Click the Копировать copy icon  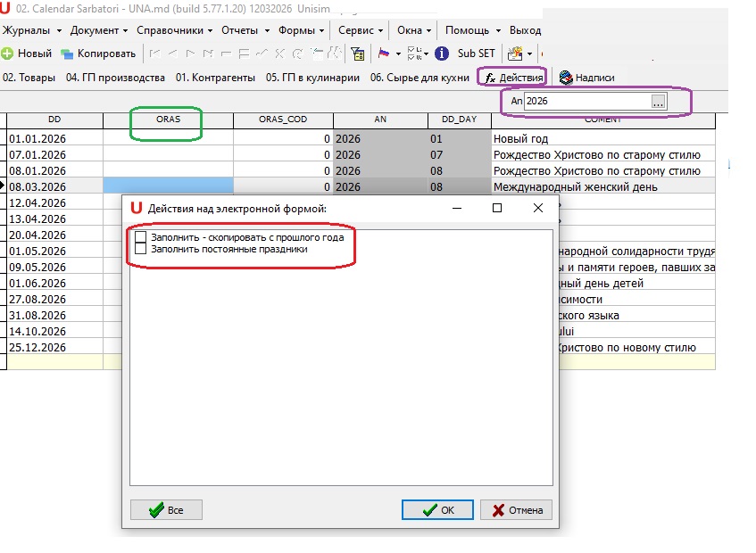(x=67, y=54)
